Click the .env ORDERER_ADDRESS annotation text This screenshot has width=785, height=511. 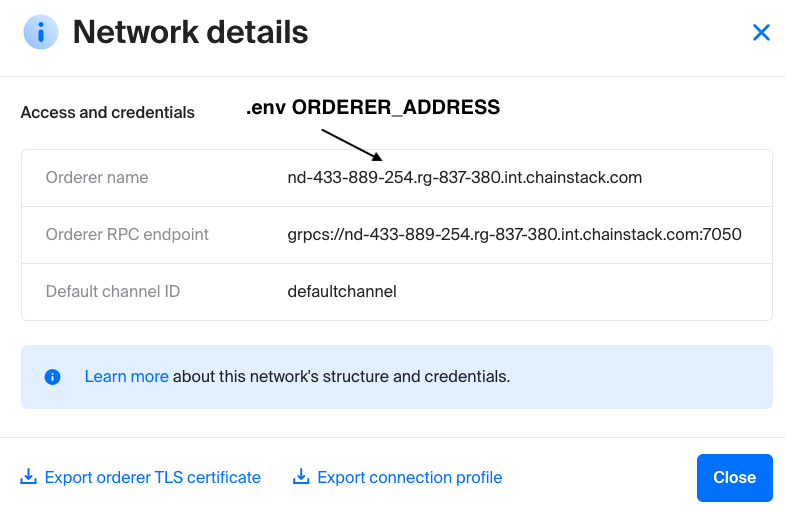click(373, 108)
